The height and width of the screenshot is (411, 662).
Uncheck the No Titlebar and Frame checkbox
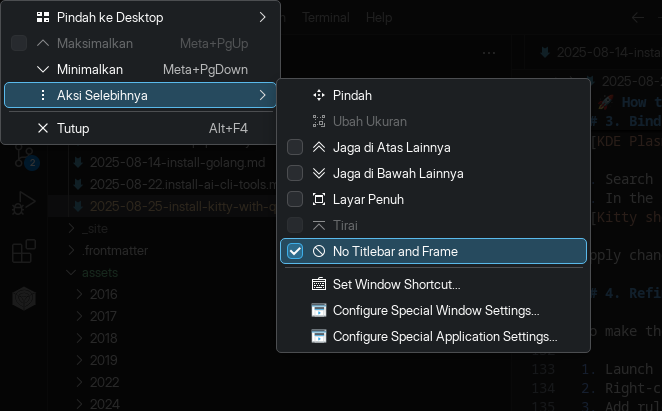295,251
